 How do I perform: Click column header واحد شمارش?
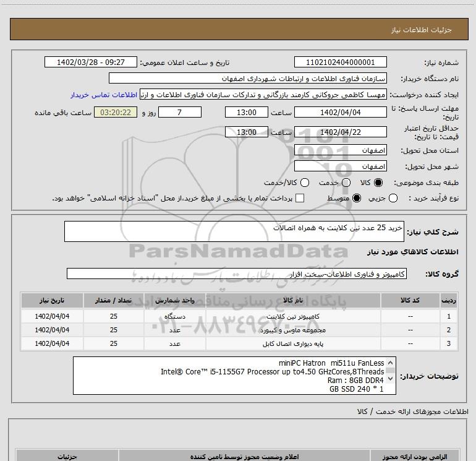[x=175, y=301]
